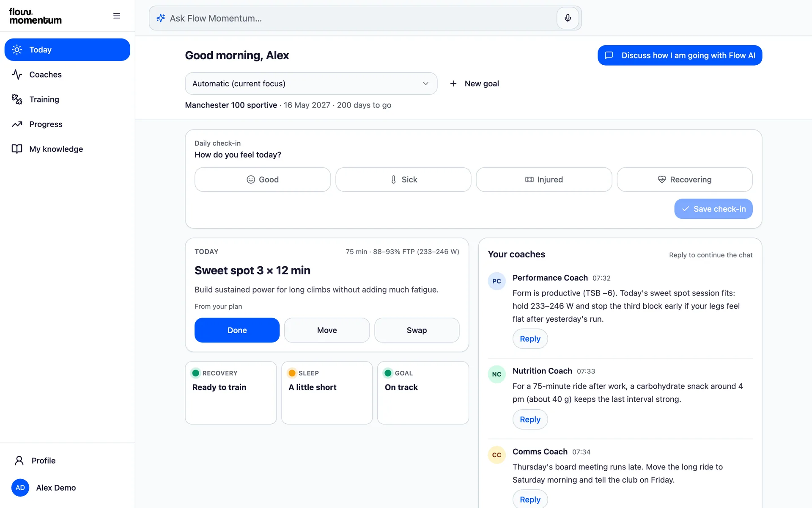This screenshot has height=508, width=812.
Task: Expand the Automatic (current focus) dropdown
Action: pyautogui.click(x=311, y=84)
